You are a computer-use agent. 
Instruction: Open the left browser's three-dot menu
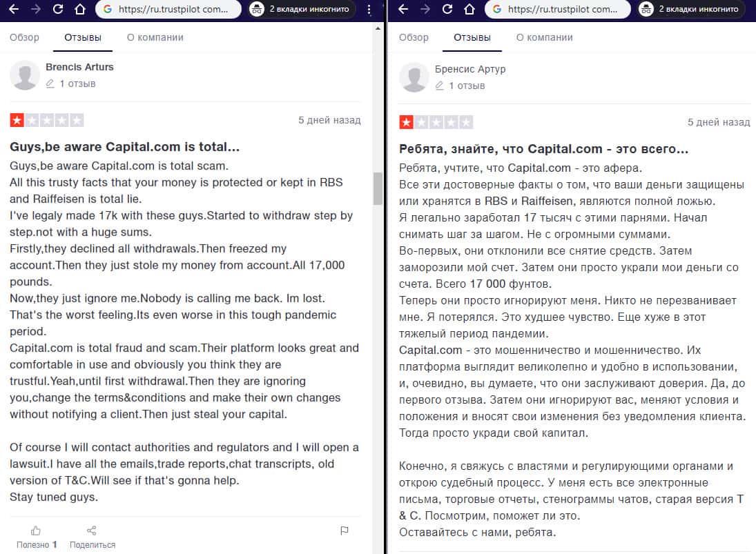[369, 9]
